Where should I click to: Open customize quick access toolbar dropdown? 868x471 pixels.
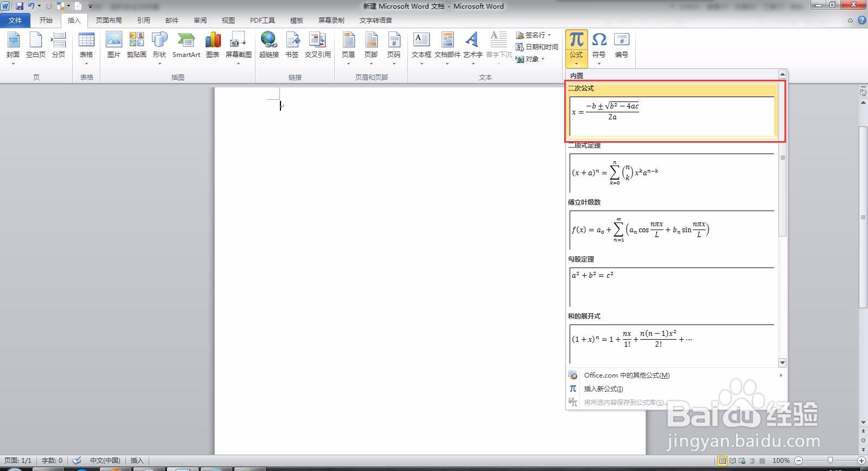[x=91, y=6]
